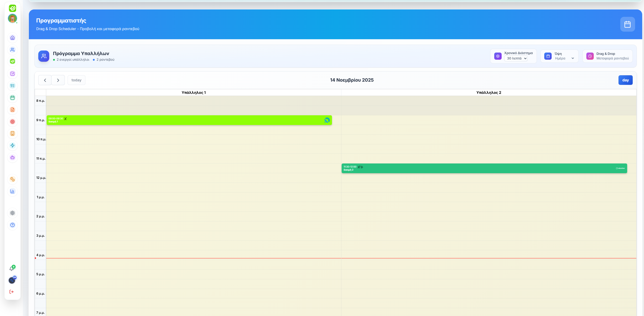Open the calendar icon in the sidebar

click(x=12, y=98)
